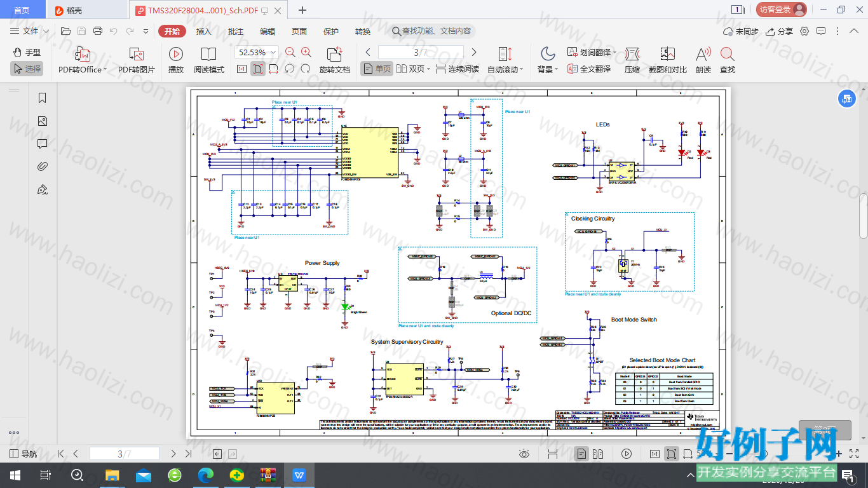Start slideshow with 播放 button
Image resolution: width=868 pixels, height=488 pixels.
coord(176,60)
